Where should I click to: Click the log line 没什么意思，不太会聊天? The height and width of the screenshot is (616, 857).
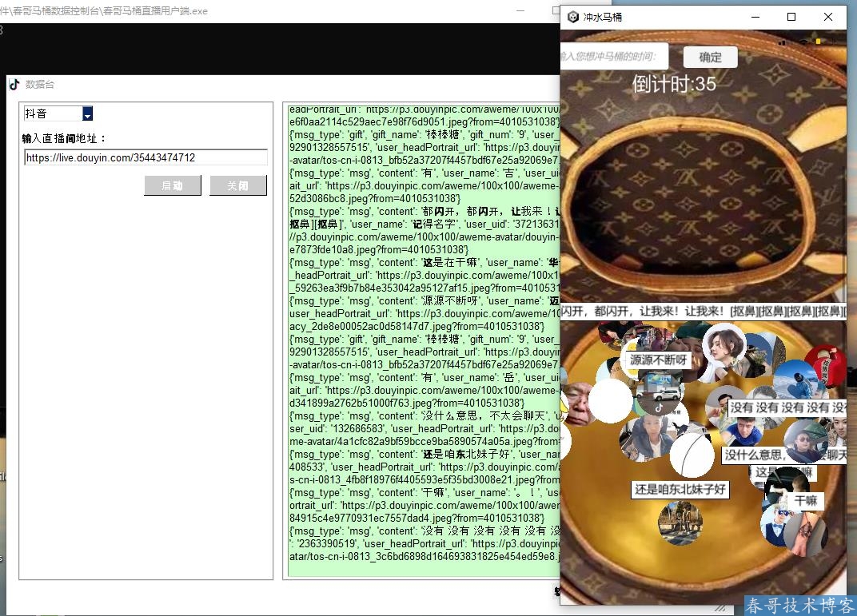point(425,416)
